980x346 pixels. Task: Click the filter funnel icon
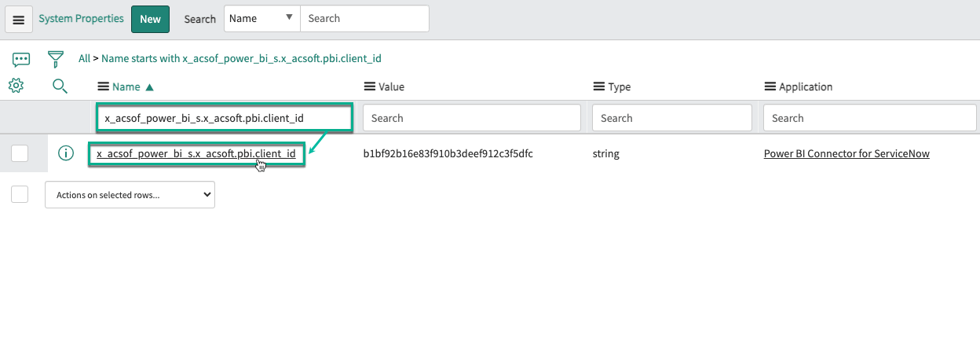[x=55, y=59]
